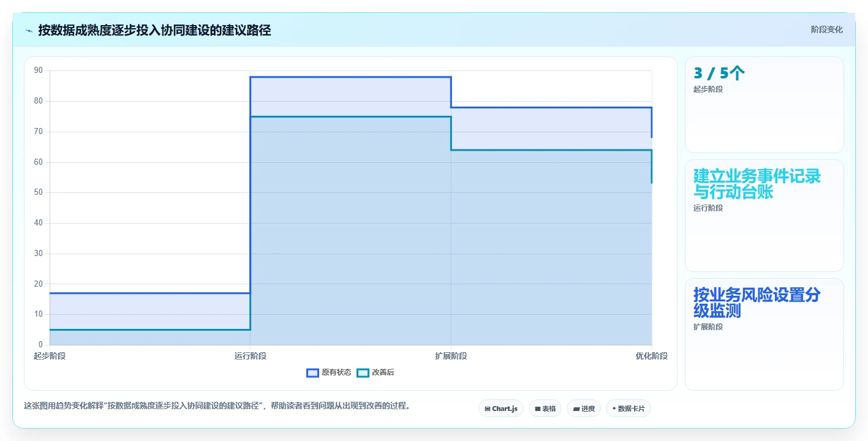This screenshot has height=441, width=868.
Task: Click the 0 value on the y-axis
Action: click(40, 345)
